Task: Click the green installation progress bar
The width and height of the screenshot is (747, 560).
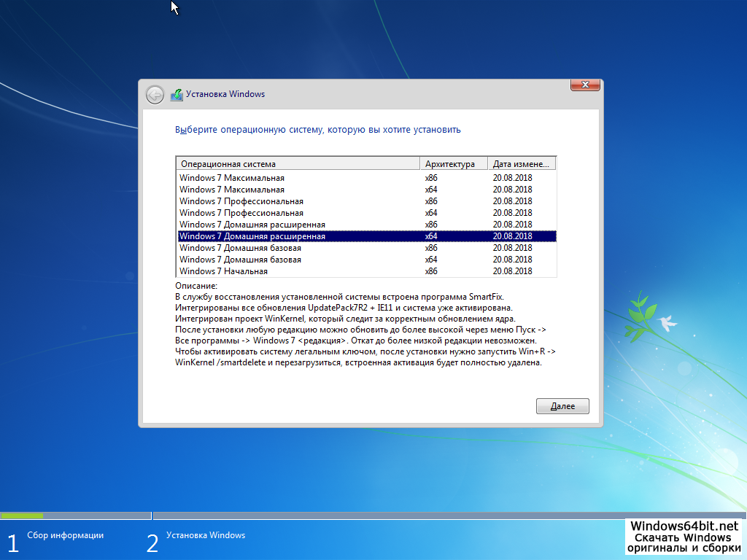Action: coord(22,516)
